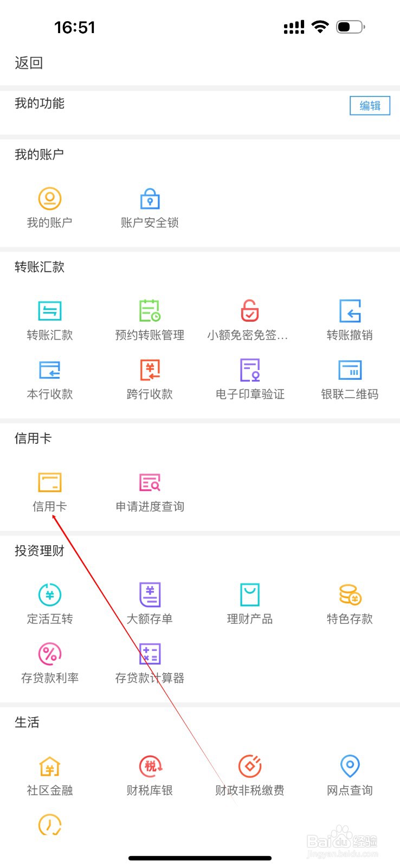Tap the 16:51 clock in status bar
Viewport: 400px width, 868px height.
pos(75,27)
